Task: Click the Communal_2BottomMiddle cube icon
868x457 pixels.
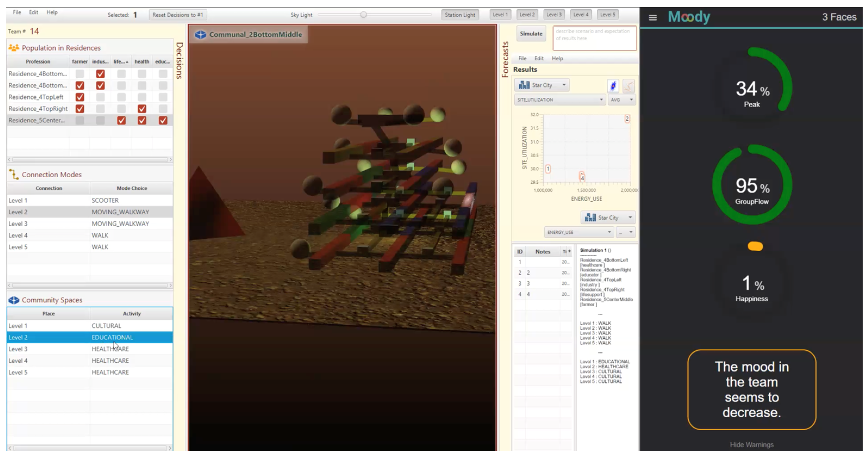Action: pos(200,34)
